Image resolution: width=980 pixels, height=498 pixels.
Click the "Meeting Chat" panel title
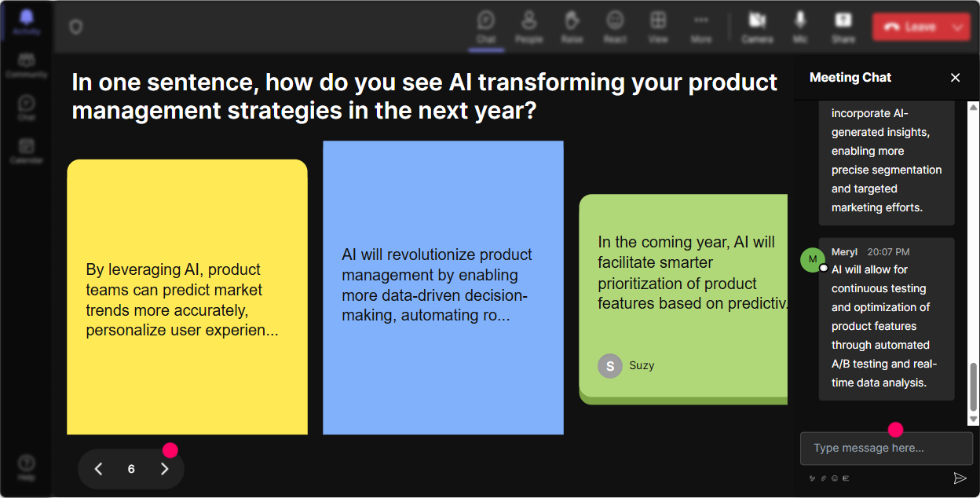[x=850, y=77]
